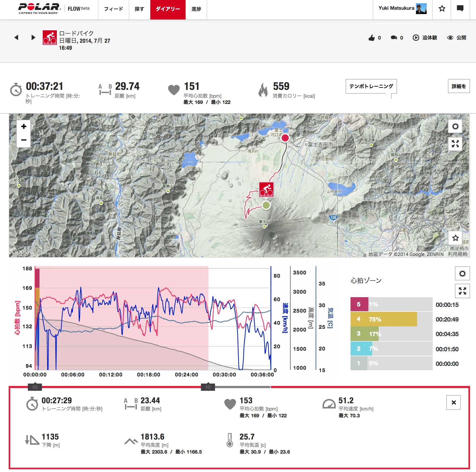Open heart rate zone settings gear

point(462,274)
